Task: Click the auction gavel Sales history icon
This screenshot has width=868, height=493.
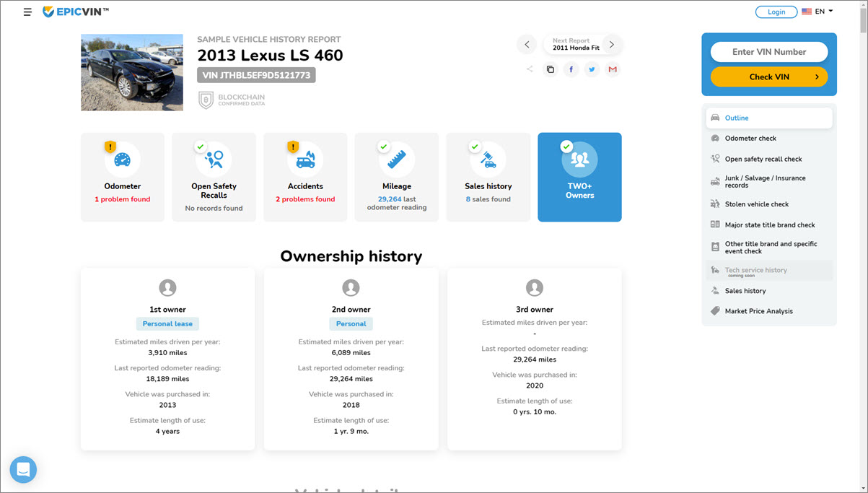Action: (x=488, y=160)
